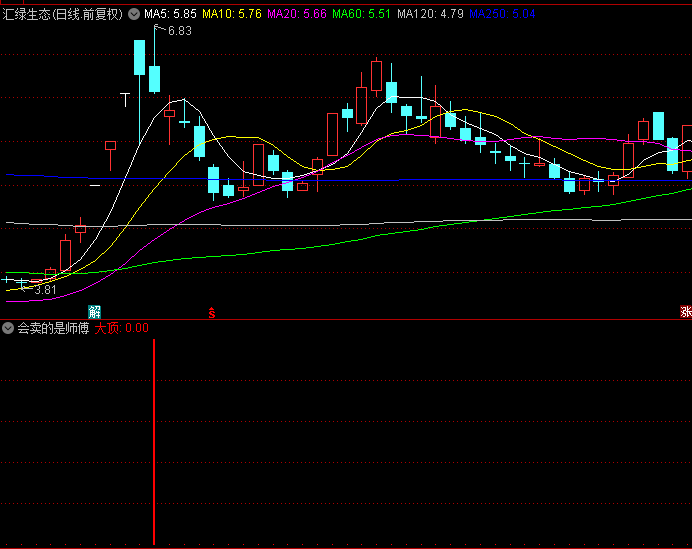Click the 汇绿生态 (日线.前复权) chart title
Image resolution: width=692 pixels, height=549 pixels.
[62, 15]
